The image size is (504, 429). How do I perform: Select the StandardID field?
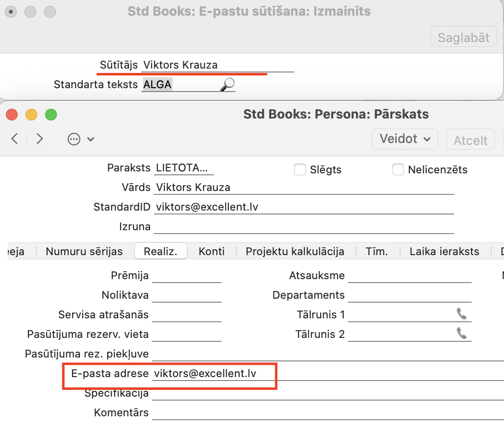coord(303,207)
